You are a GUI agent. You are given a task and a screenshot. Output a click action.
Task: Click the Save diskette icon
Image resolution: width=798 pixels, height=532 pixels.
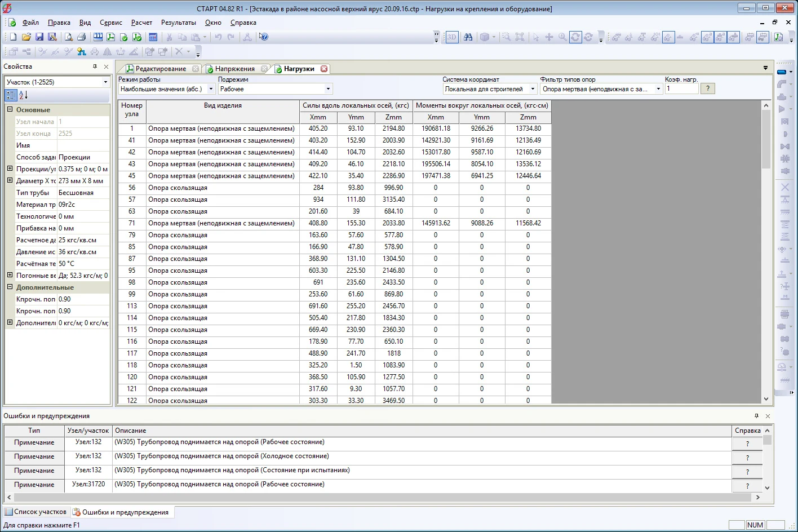[39, 37]
